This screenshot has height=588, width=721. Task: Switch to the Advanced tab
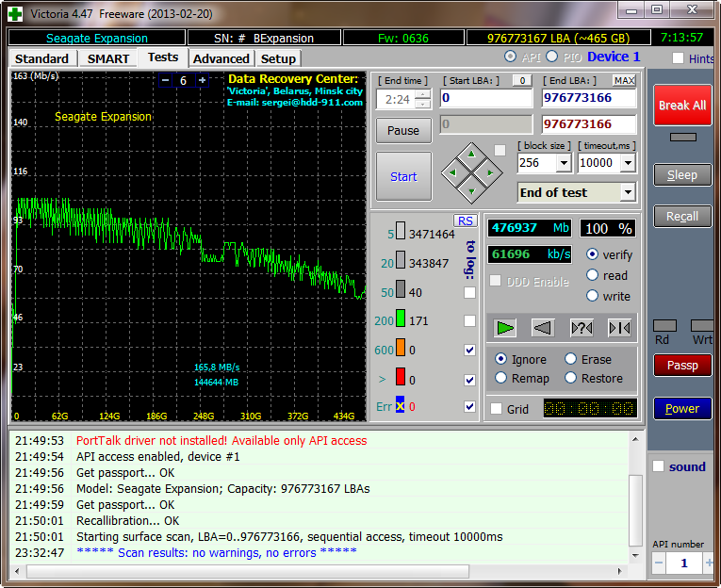click(221, 58)
